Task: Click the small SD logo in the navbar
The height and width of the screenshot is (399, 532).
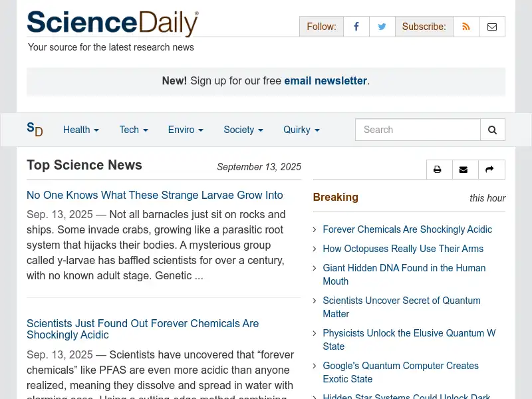Action: click(35, 130)
